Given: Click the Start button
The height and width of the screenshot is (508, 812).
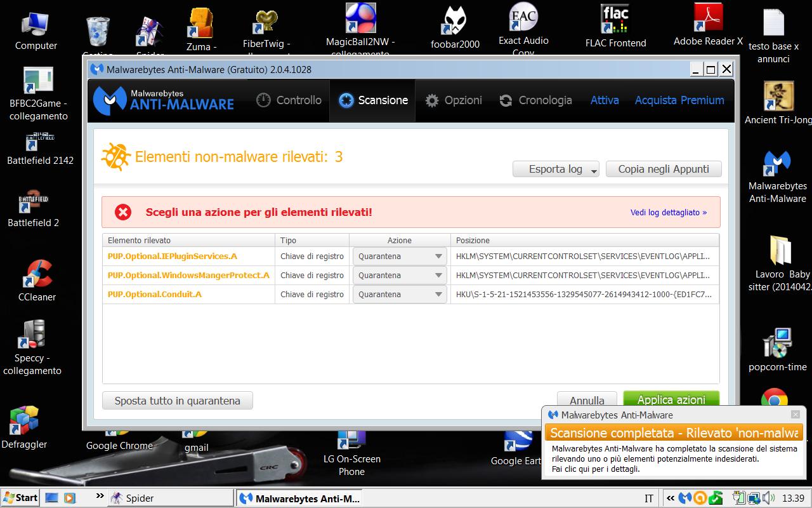Looking at the screenshot, I should pyautogui.click(x=20, y=498).
